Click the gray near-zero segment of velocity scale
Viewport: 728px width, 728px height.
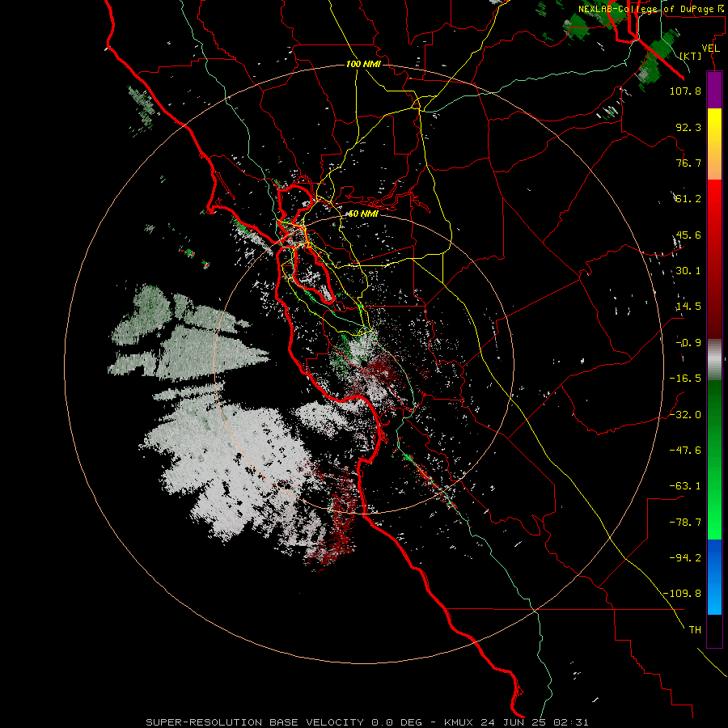[714, 360]
